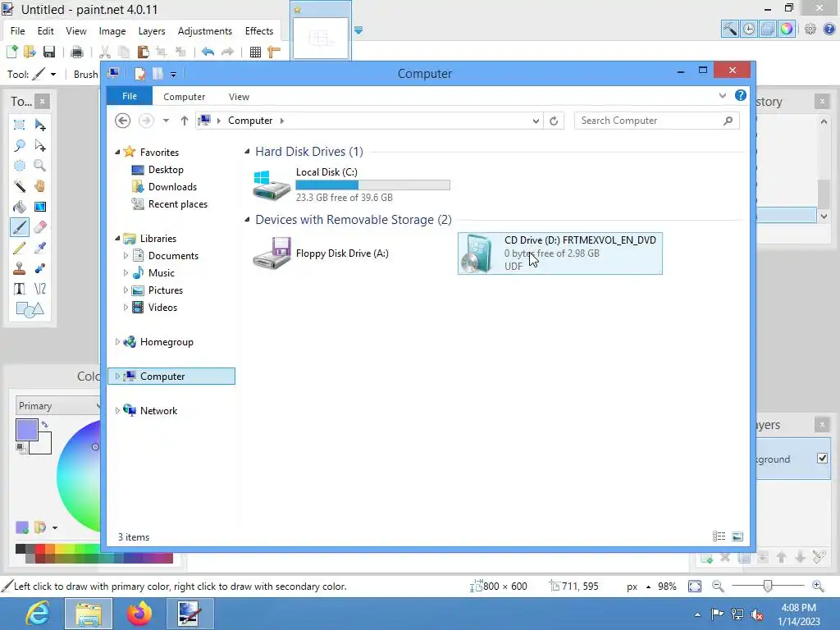Go back in Explorer navigation
Viewport: 840px width, 630px height.
[x=123, y=121]
